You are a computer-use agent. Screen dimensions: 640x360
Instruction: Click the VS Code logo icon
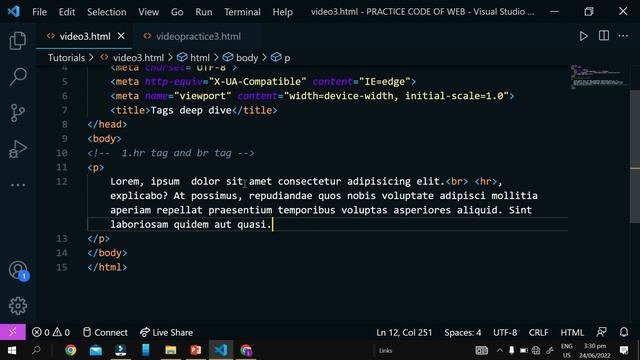(13, 11)
